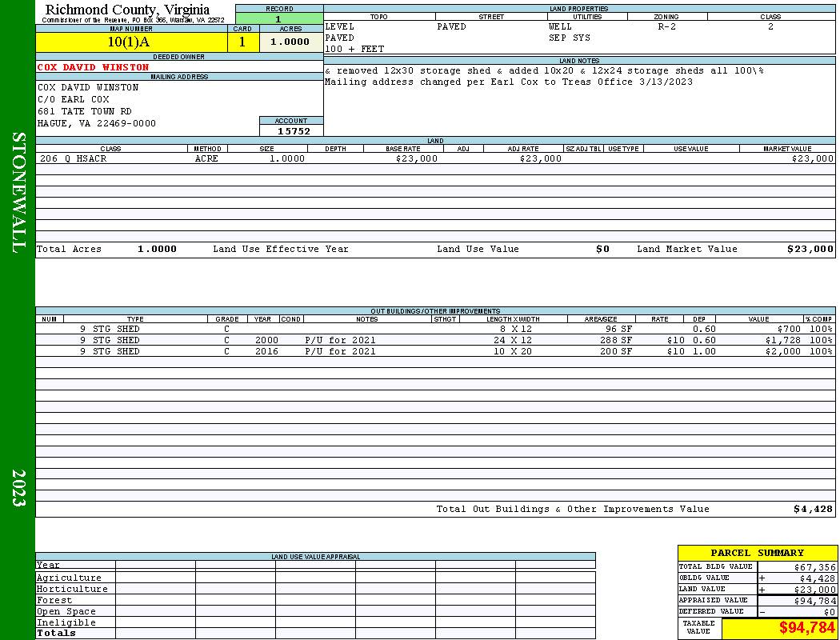Viewport: 840px width, 640px height.
Task: Click the Horticulture row label
Action: [72, 589]
